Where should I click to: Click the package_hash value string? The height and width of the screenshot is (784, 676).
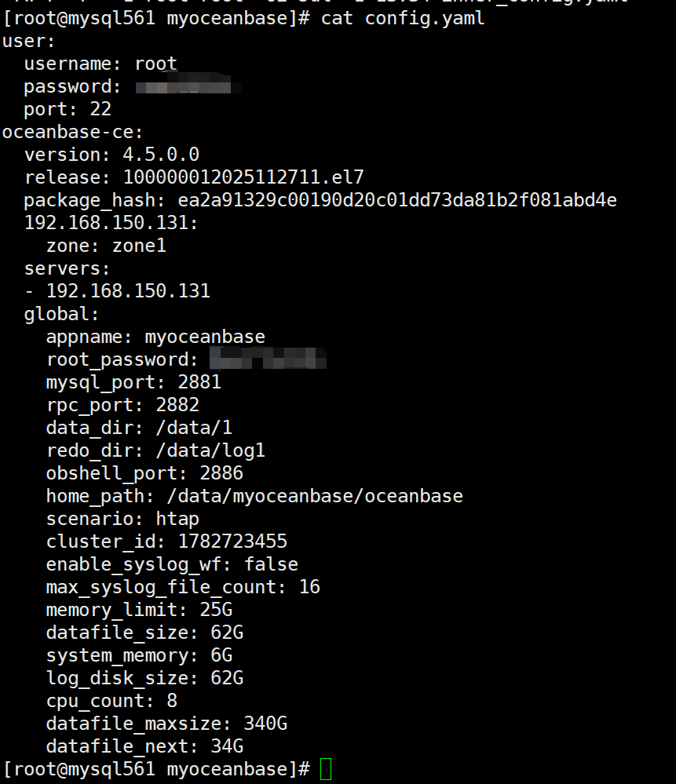(397, 200)
